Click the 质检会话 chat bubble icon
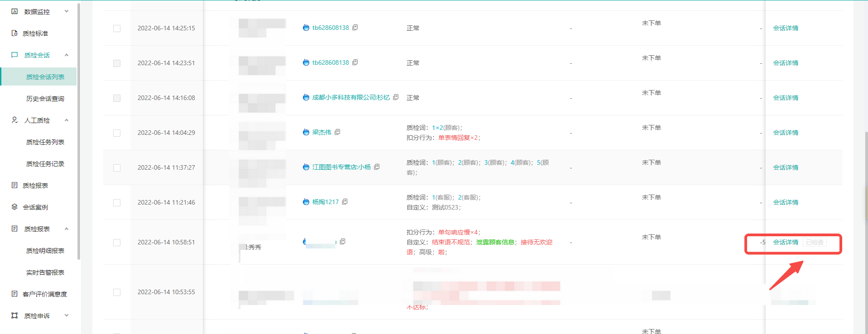The image size is (868, 334). pos(14,55)
